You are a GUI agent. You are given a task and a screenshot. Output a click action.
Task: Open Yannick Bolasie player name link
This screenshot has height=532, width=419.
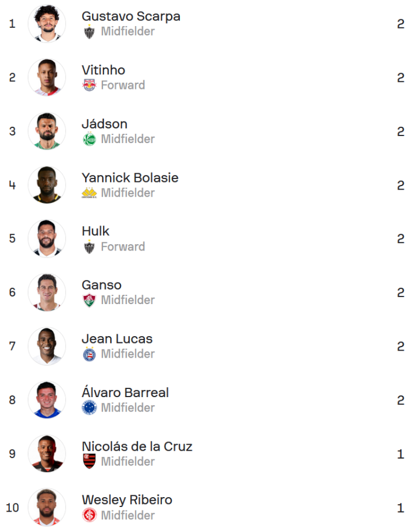click(130, 178)
